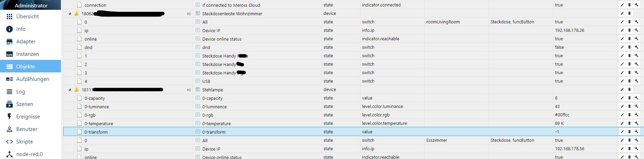Click the If connected to Meross Cloud name

[231, 5]
